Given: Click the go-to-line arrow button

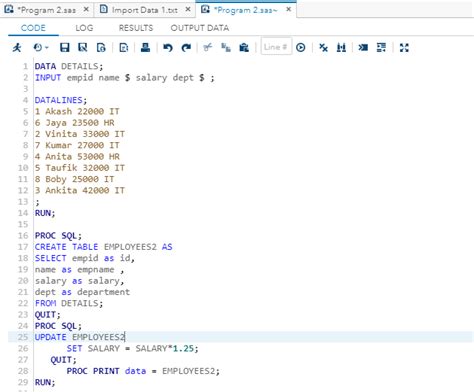Looking at the screenshot, I should [x=301, y=48].
